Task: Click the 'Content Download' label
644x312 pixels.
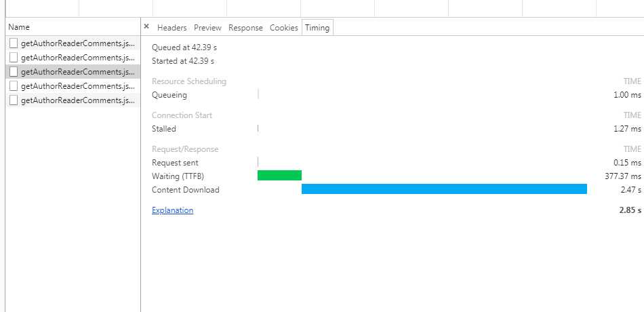Action: [x=186, y=190]
